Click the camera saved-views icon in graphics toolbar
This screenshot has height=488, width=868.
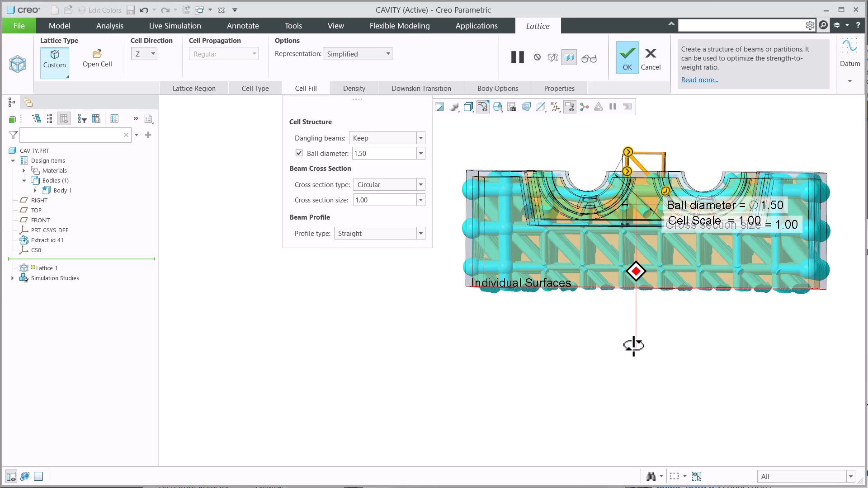click(x=512, y=107)
